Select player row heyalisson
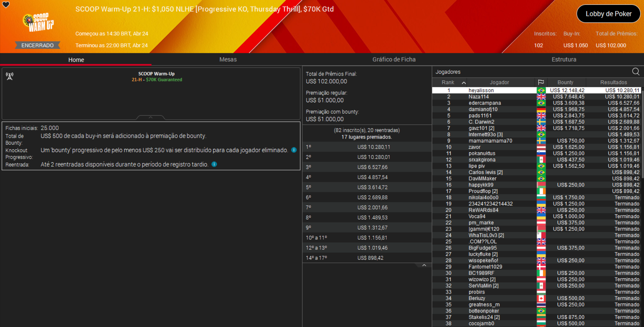This screenshot has width=644, height=327. (x=537, y=90)
